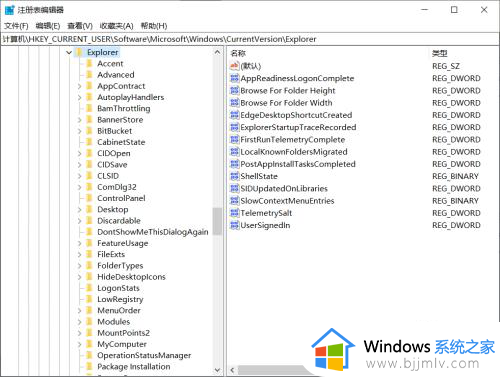Click the EdgeDesktopShortcutCreated value icon
The height and width of the screenshot is (377, 500).
pyautogui.click(x=235, y=115)
